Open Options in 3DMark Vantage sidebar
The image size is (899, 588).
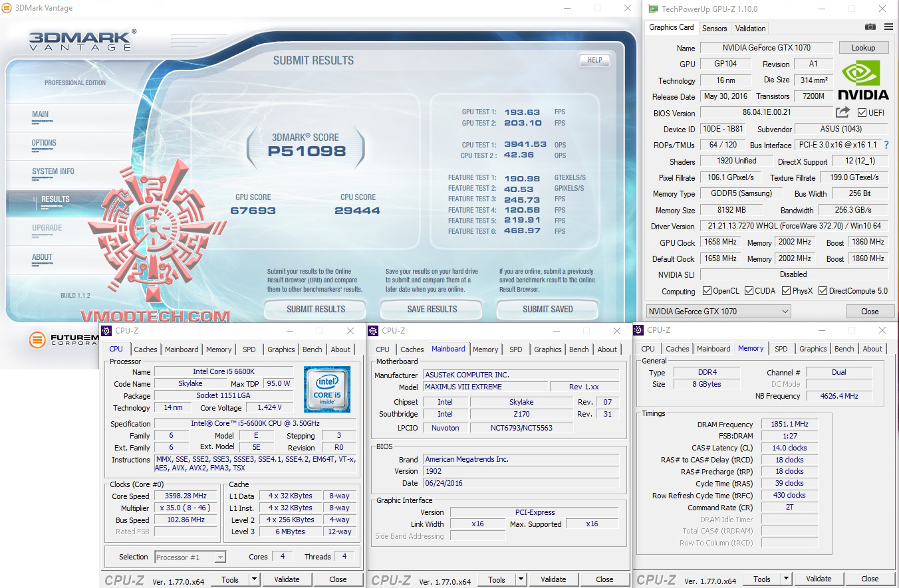[44, 143]
